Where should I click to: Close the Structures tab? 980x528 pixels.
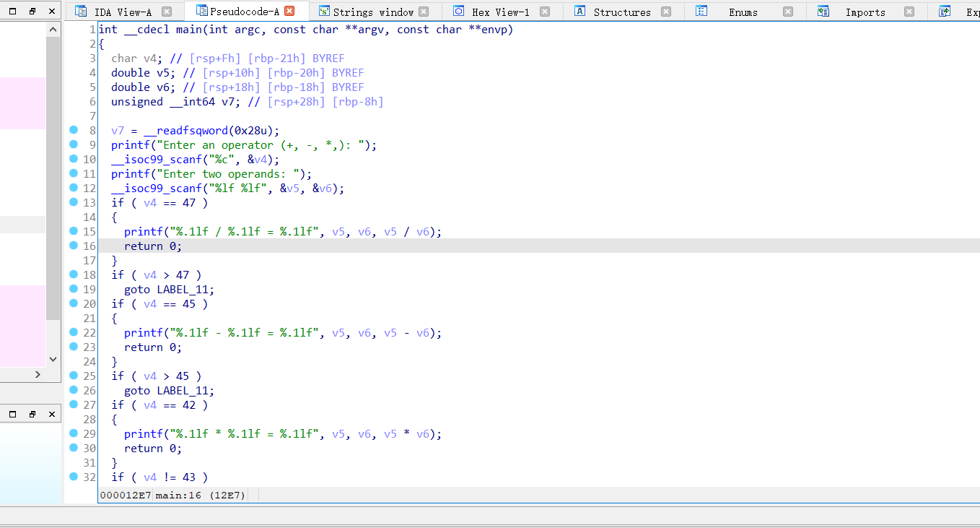pos(665,12)
